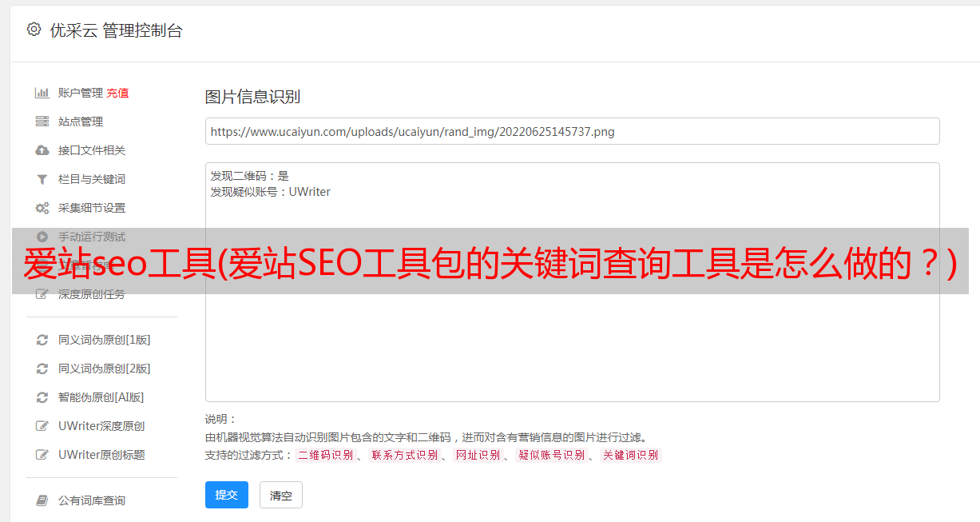Screen dimensions: 980x522
Task: Click the refresh icon beside 同义词伪原创[1版]
Action: (x=42, y=340)
